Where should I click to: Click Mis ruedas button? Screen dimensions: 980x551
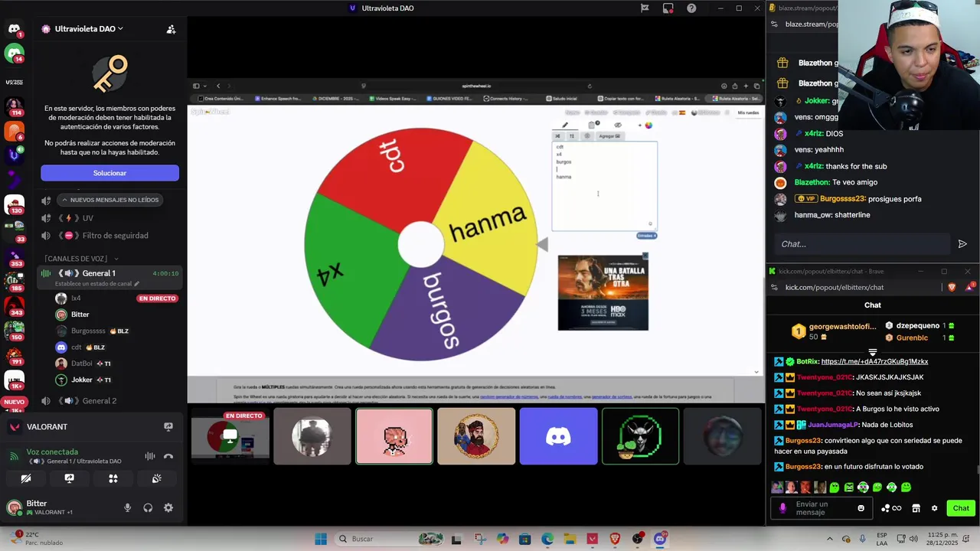tap(748, 112)
